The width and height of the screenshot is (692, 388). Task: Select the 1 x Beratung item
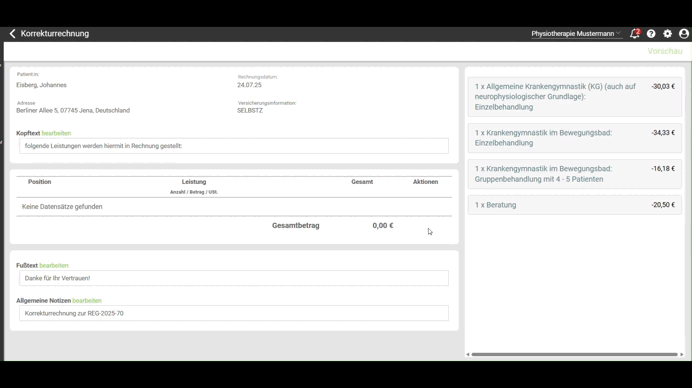pyautogui.click(x=575, y=205)
